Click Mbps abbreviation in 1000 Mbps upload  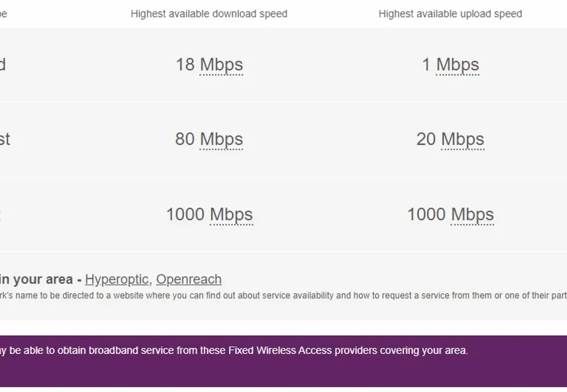472,214
